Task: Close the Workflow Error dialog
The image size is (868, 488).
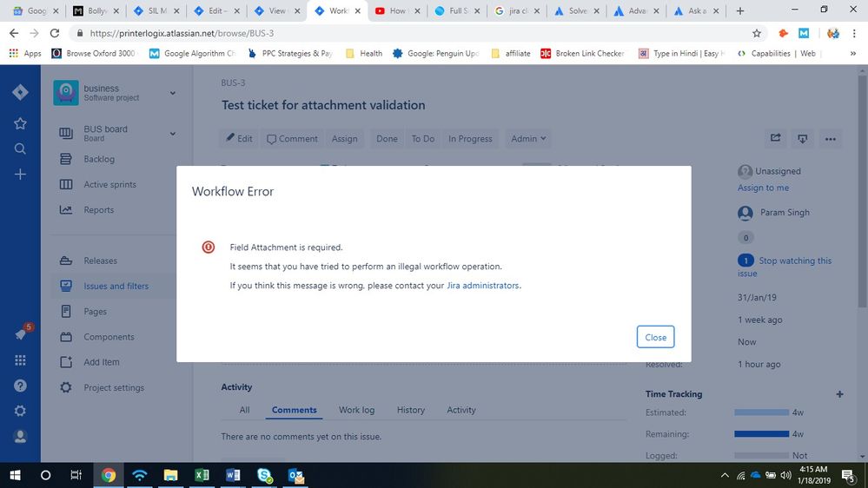Action: pos(655,337)
